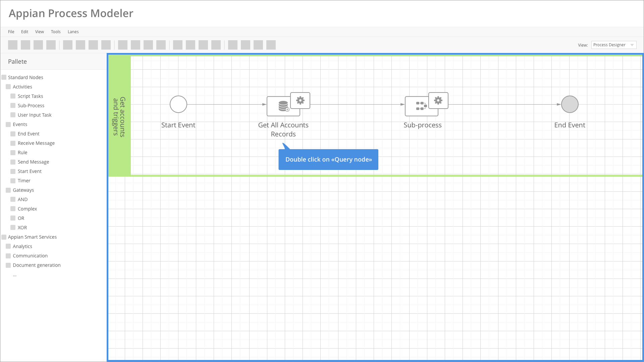The image size is (644, 362).
Task: Expand the Appian Smart Services group
Action: pos(4,237)
